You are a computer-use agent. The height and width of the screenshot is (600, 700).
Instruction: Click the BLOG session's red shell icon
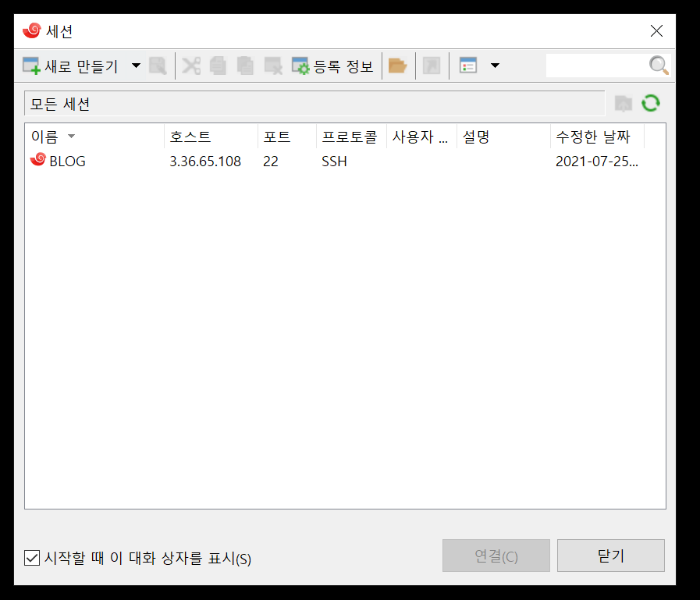coord(38,159)
